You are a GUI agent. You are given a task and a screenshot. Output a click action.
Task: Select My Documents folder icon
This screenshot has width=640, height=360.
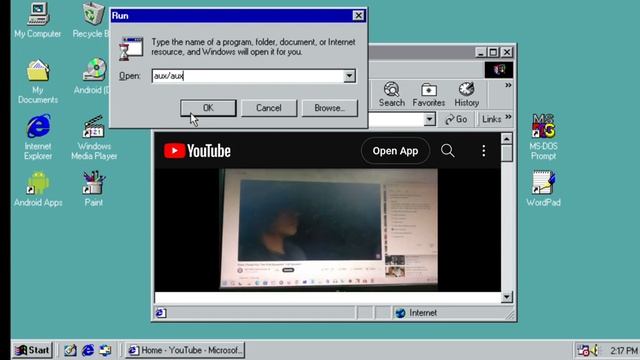(38, 82)
